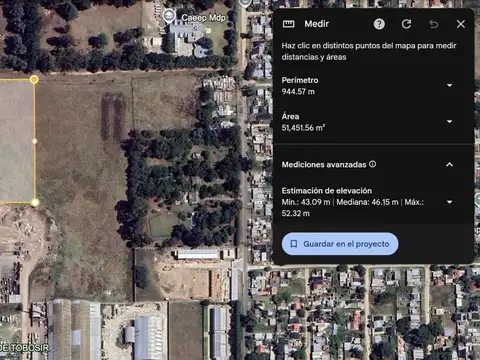
Task: Open the help question mark icon
Action: point(379,24)
